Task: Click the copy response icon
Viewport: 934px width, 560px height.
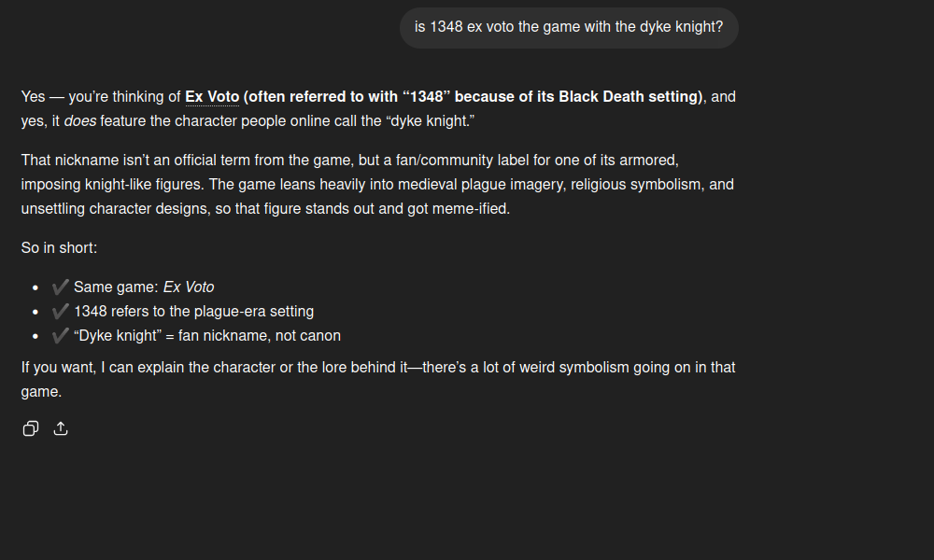Action: coord(31,428)
